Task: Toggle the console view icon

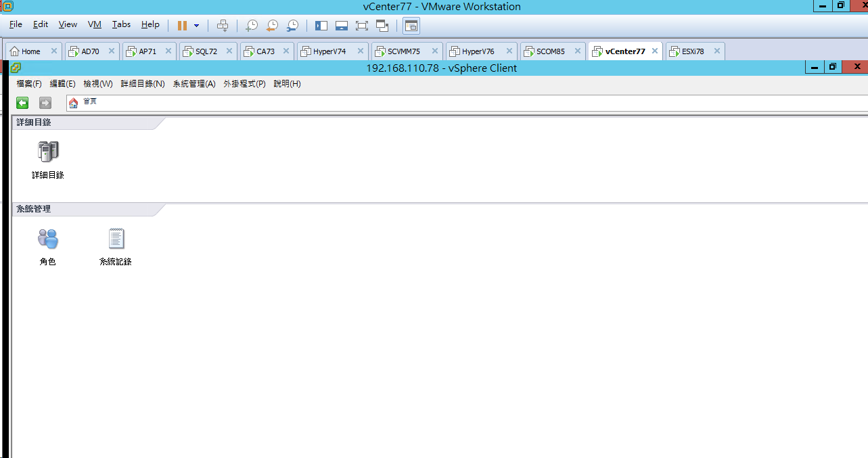Action: [411, 26]
